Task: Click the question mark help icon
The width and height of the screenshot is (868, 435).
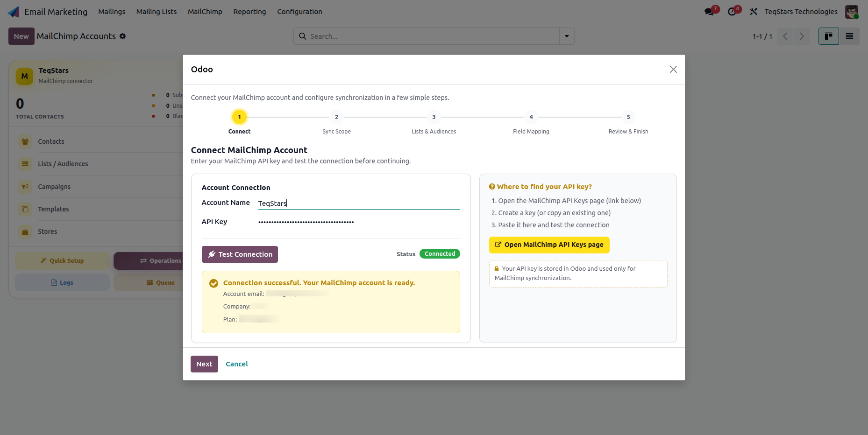Action: [492, 187]
